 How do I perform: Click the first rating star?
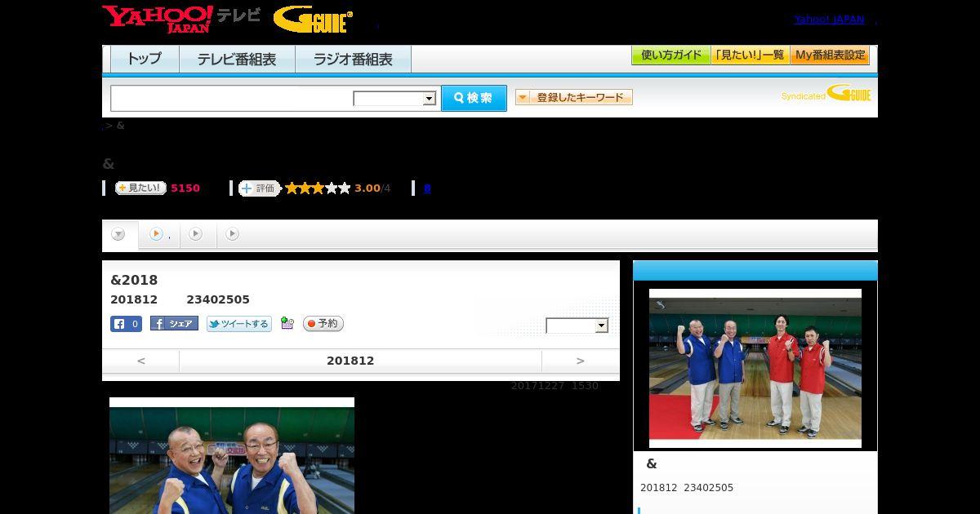point(292,188)
